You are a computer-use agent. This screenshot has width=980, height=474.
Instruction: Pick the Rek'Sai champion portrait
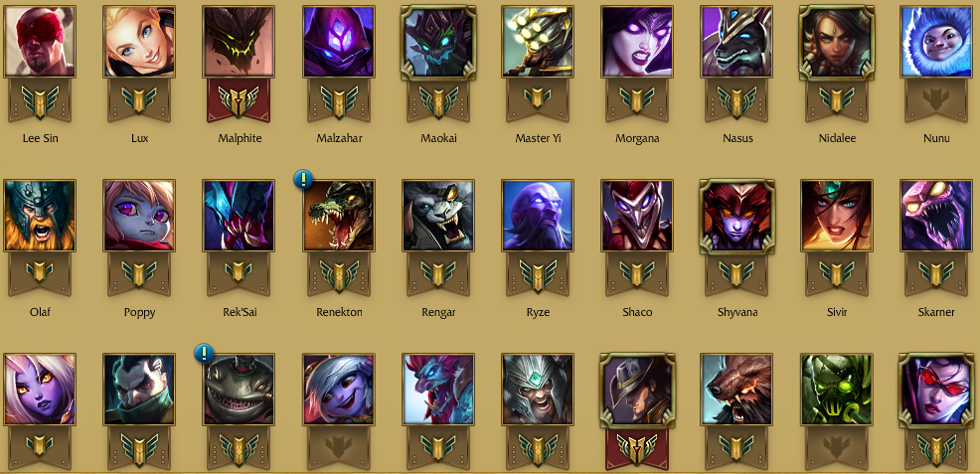pyautogui.click(x=239, y=216)
